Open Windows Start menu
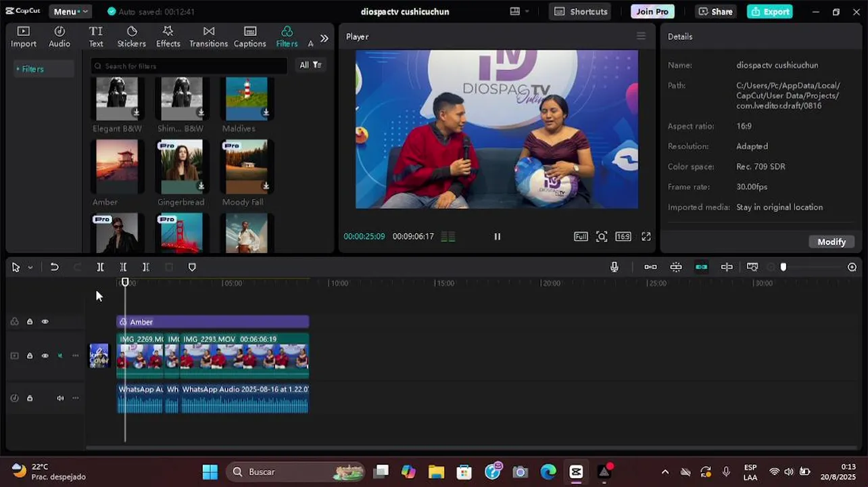This screenshot has width=868, height=487. [x=210, y=471]
